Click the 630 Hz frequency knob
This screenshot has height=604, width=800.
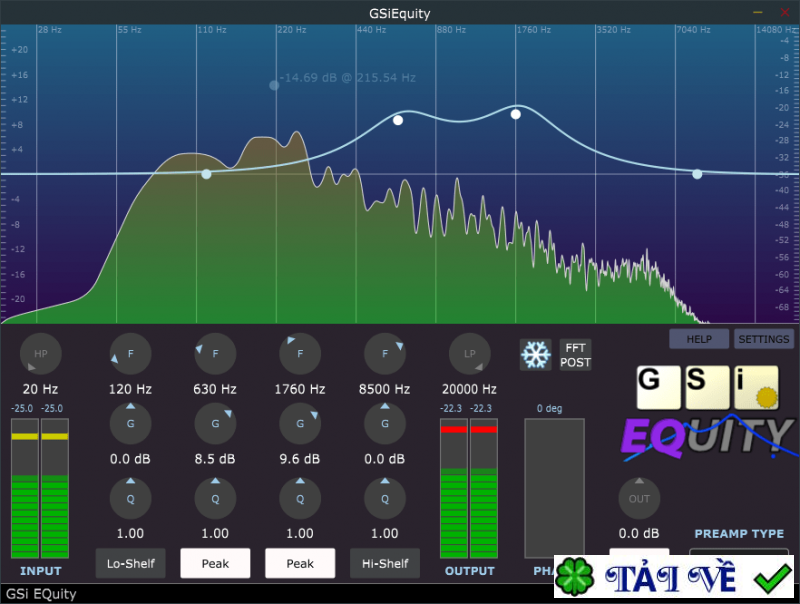(x=215, y=353)
